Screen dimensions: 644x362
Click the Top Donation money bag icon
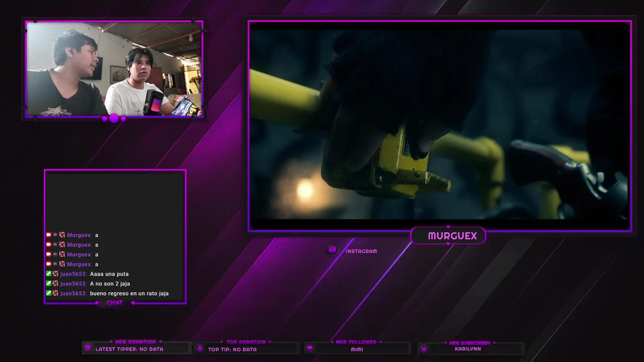coord(200,348)
